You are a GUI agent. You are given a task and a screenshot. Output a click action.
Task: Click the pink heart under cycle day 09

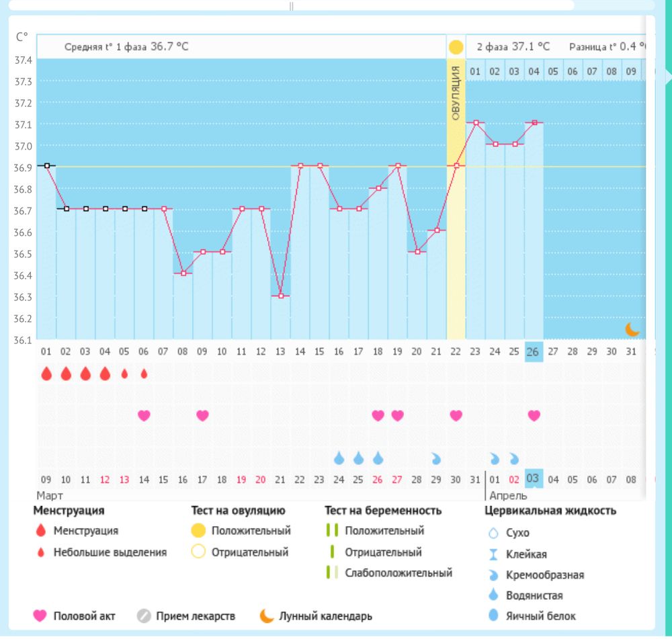202,415
